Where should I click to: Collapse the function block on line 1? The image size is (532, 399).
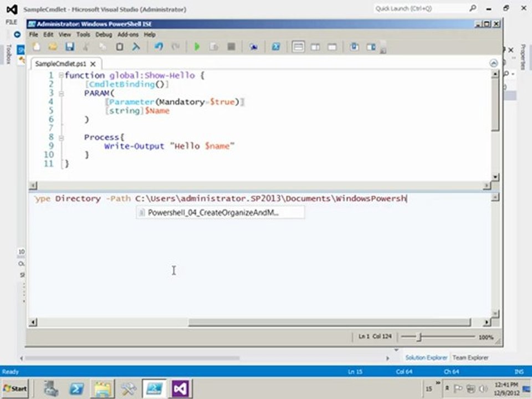pos(61,75)
